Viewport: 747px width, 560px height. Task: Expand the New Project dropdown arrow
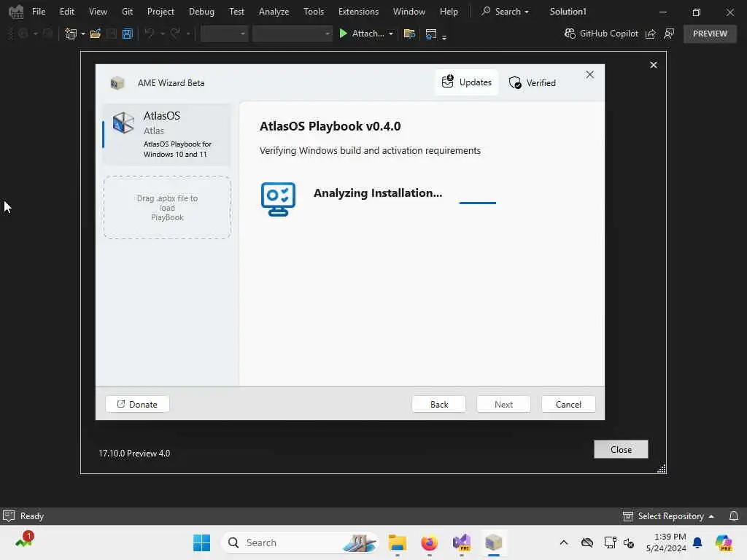click(83, 34)
